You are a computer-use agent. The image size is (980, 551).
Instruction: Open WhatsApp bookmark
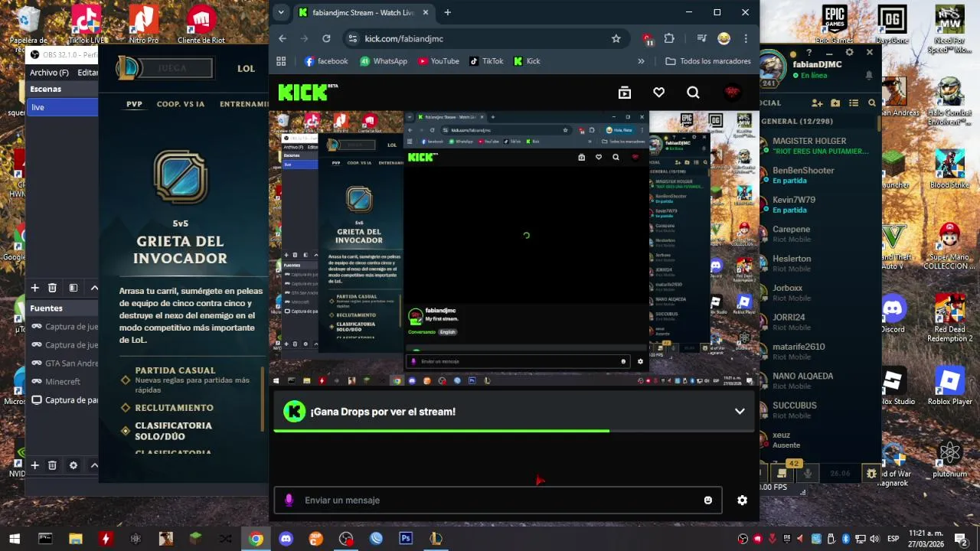coord(384,61)
